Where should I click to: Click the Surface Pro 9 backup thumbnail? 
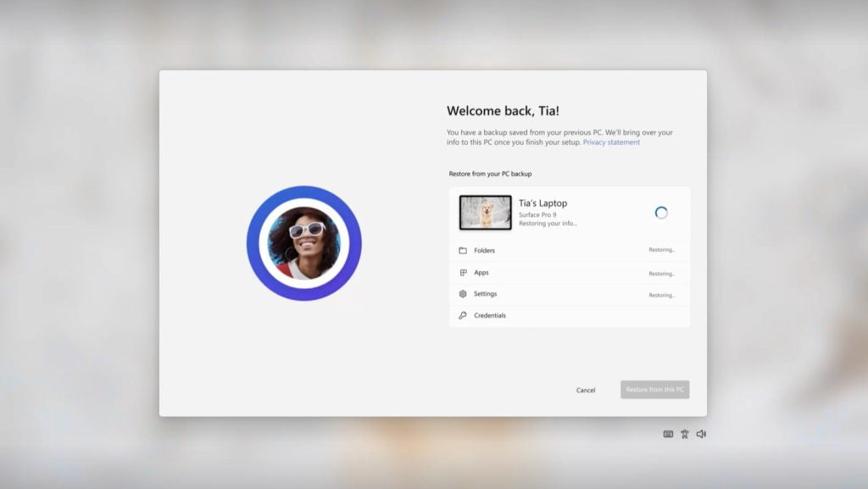[483, 212]
